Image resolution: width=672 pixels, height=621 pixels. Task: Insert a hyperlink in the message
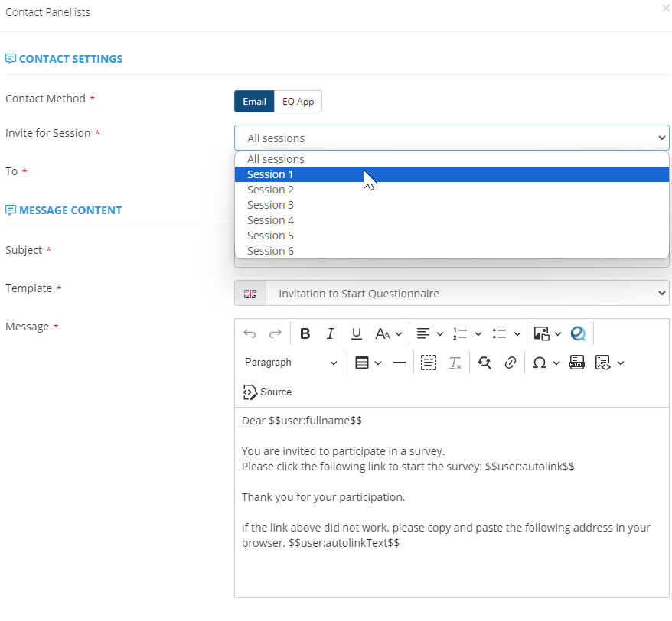[510, 363]
